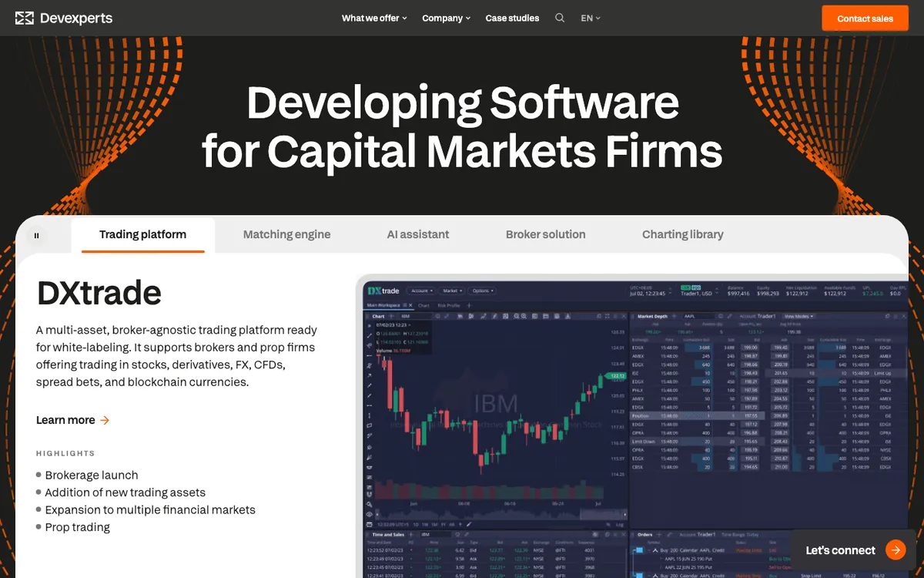Pause the carousel autoplay

point(36,236)
